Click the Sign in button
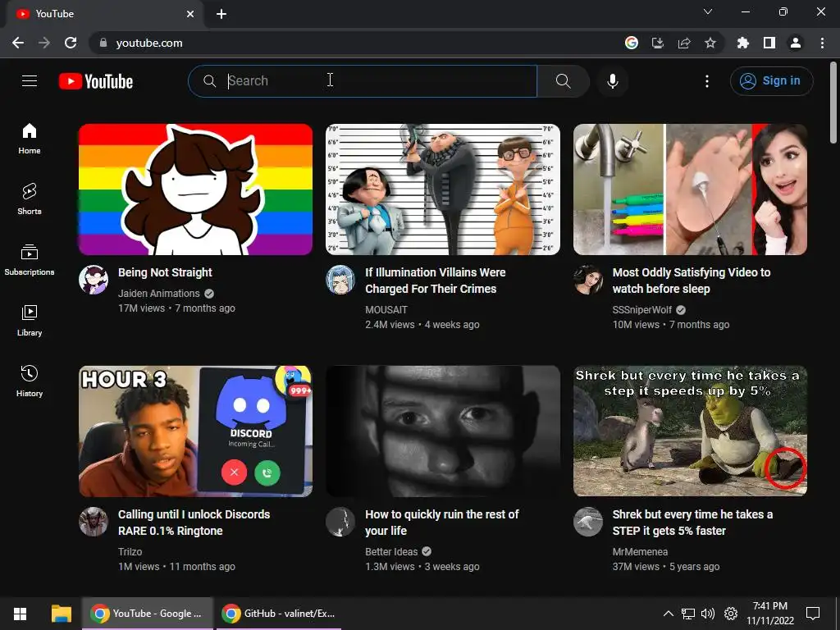Image resolution: width=840 pixels, height=630 pixels. (x=771, y=81)
